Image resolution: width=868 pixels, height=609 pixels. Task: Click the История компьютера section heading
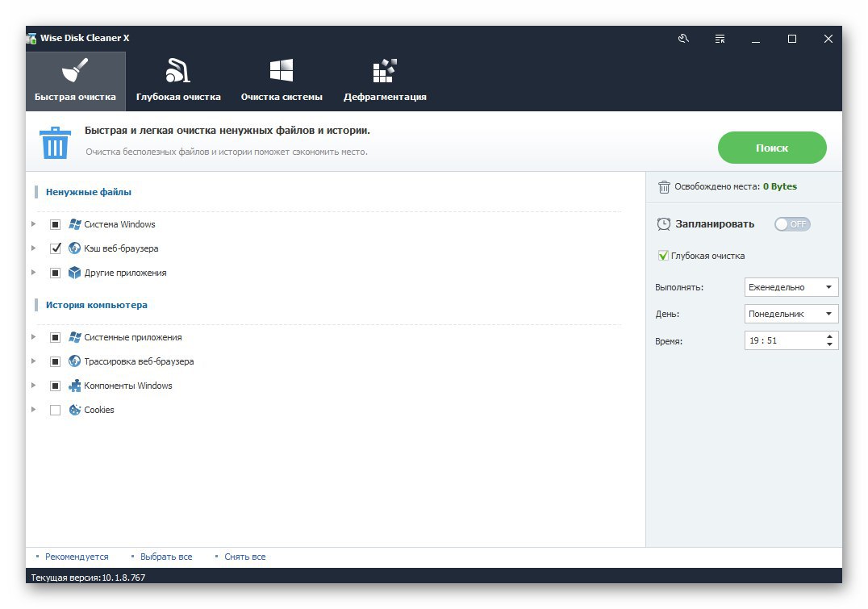pos(96,305)
